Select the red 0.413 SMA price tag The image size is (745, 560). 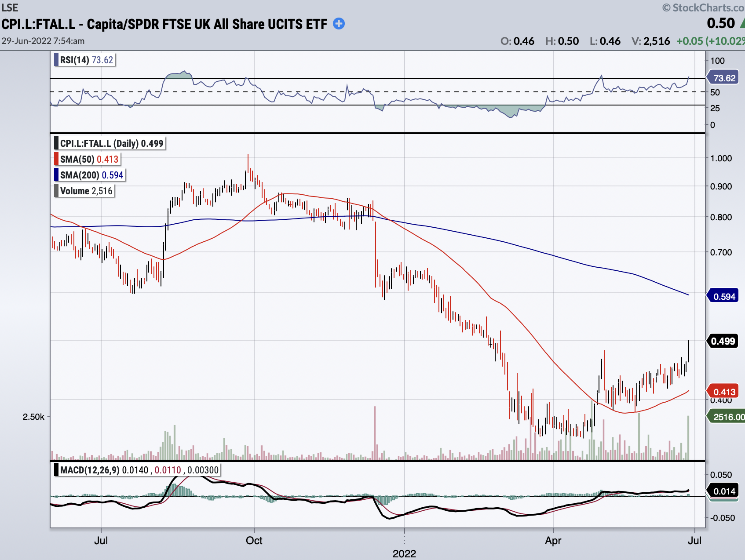pyautogui.click(x=723, y=392)
